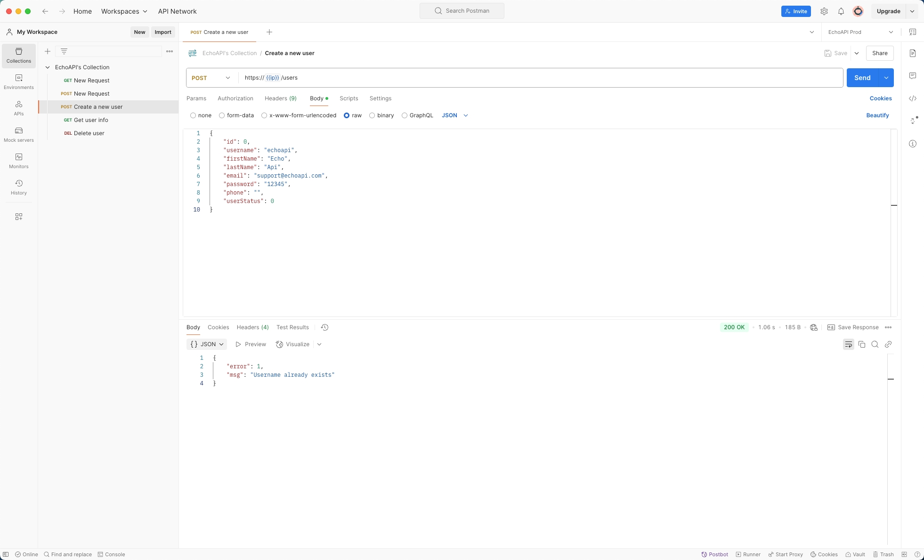
Task: Switch to the Scripts tab
Action: [349, 98]
